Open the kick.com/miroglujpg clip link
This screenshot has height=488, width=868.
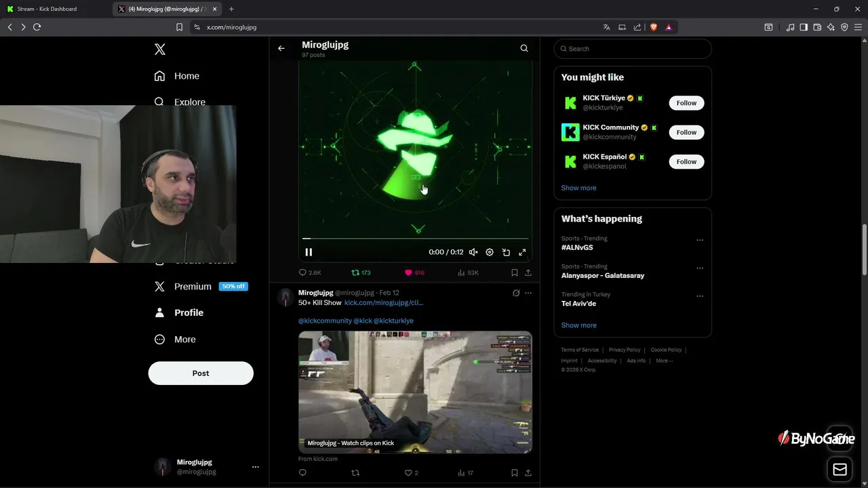click(384, 303)
